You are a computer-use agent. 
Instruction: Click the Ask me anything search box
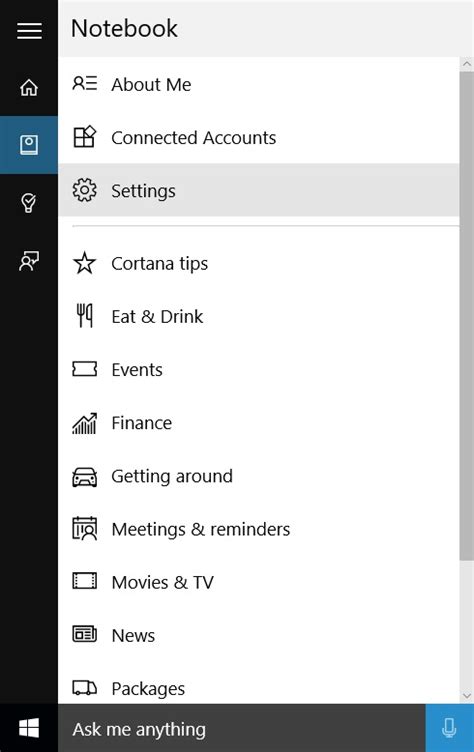tap(242, 728)
